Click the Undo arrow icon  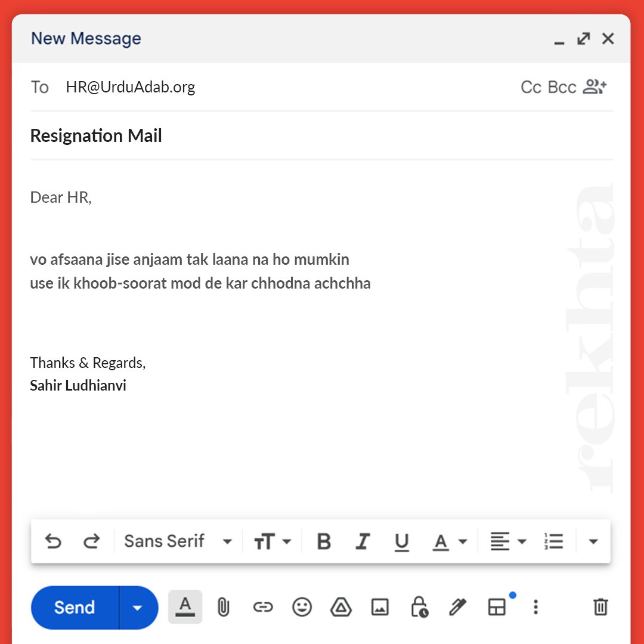tap(53, 541)
